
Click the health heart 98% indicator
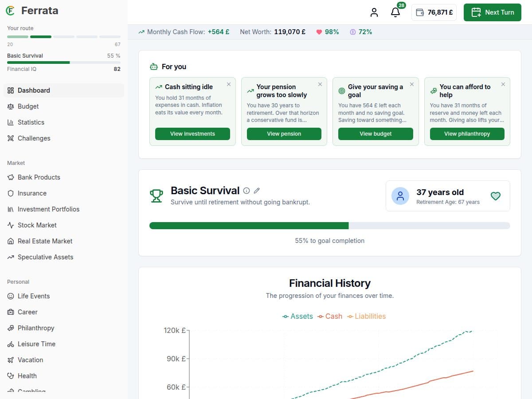click(327, 32)
